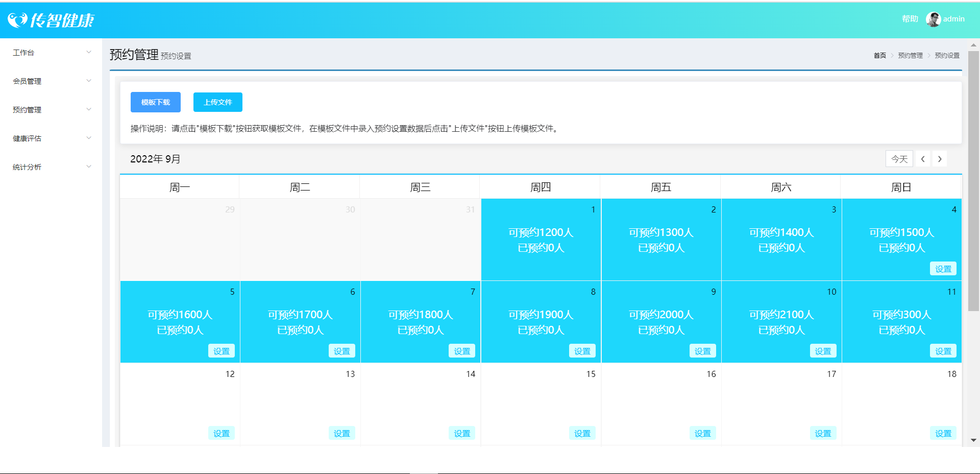Open 会员管理 in the sidebar
Image resolution: width=980 pixels, height=474 pixels.
[x=27, y=81]
